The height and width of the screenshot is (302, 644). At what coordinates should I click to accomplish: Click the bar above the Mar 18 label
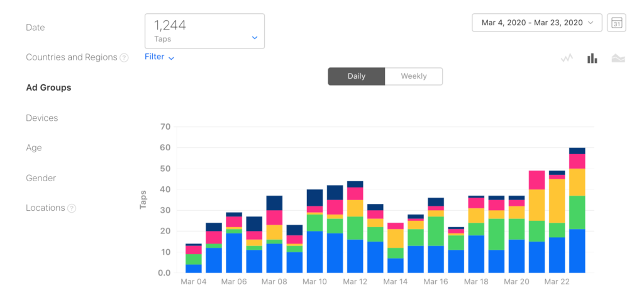pyautogui.click(x=477, y=234)
